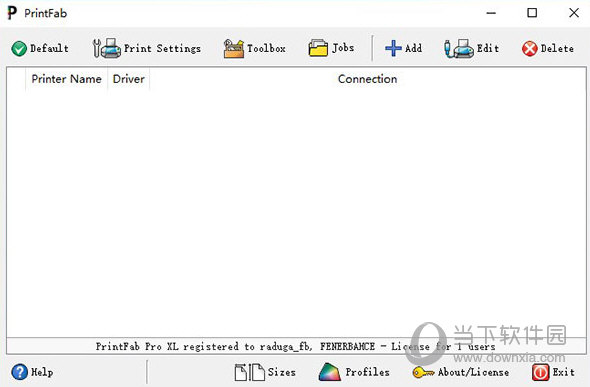Click the Exit label
Image resolution: width=590 pixels, height=387 pixels.
click(x=563, y=372)
